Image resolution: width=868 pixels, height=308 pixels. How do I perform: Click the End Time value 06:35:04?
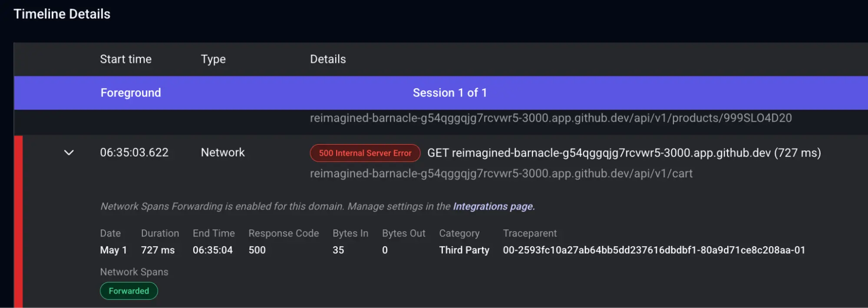tap(213, 250)
